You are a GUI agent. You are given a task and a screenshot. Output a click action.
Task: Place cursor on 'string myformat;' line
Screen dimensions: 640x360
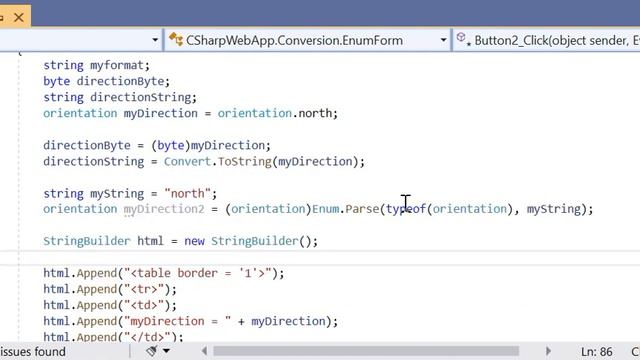point(97,65)
